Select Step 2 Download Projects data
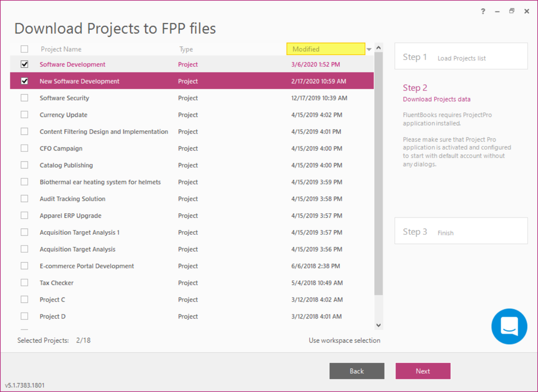Screen dimensions: 538x392 click(x=437, y=93)
